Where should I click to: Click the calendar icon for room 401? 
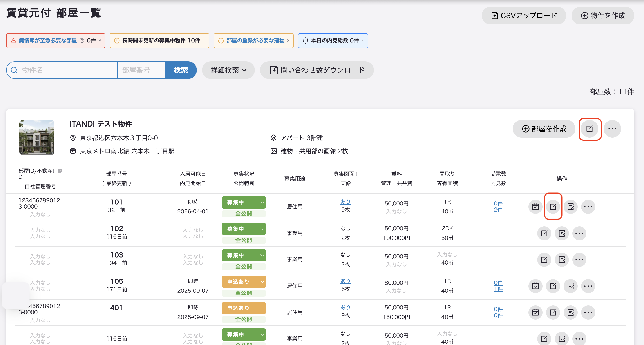(535, 312)
